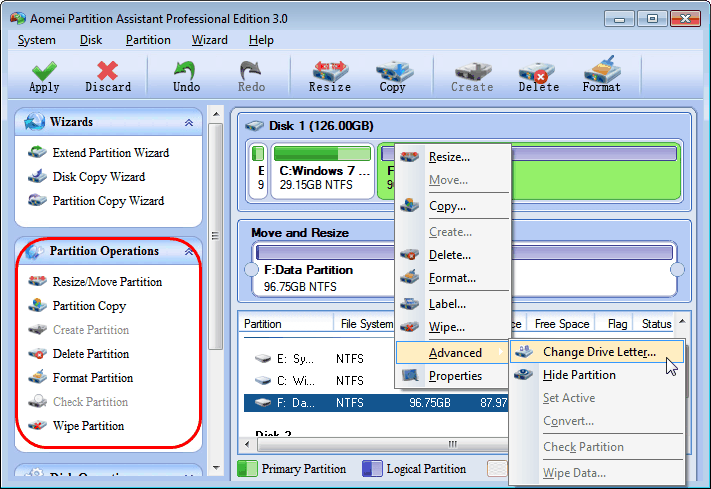Image resolution: width=711 pixels, height=489 pixels.
Task: Click the Create... context menu entry
Action: (453, 232)
